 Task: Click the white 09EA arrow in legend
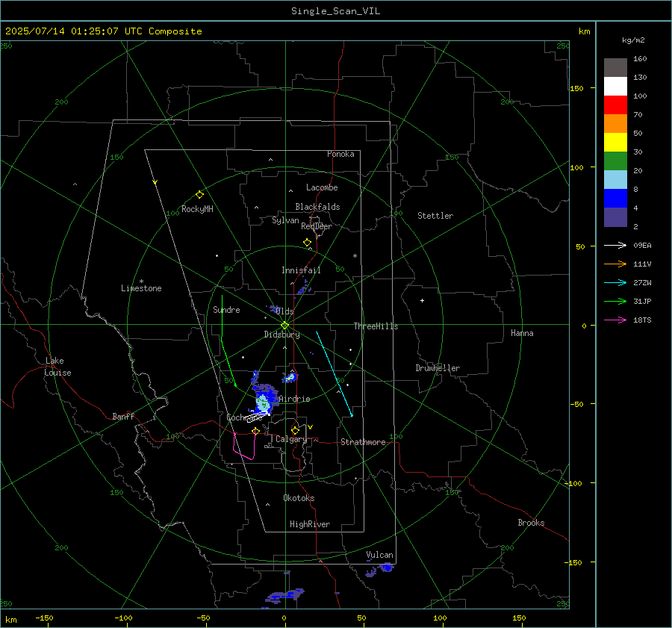coord(615,245)
